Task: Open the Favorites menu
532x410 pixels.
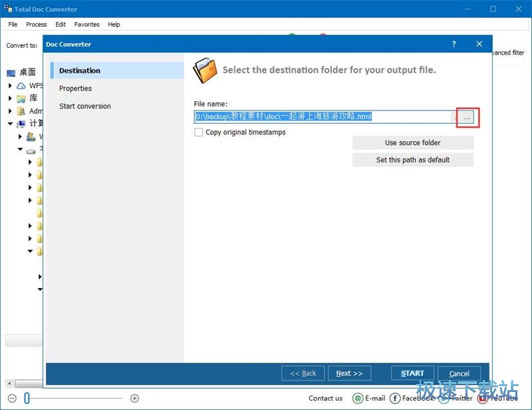Action: [x=86, y=25]
